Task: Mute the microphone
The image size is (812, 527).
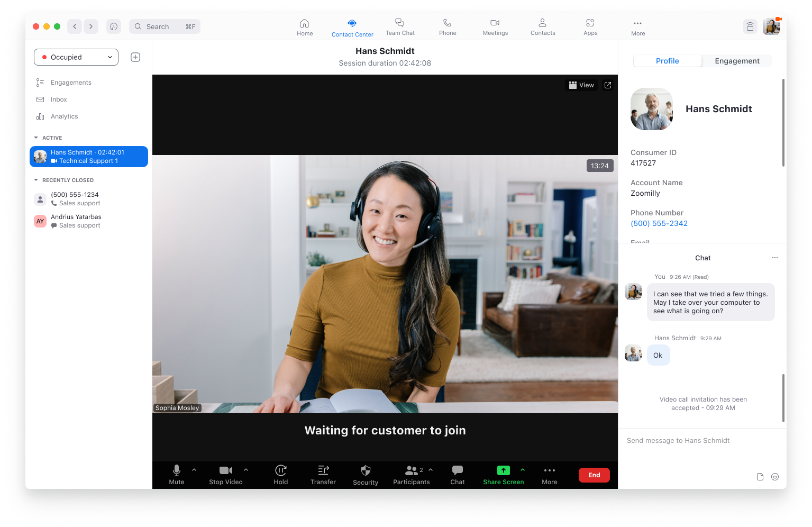Action: coord(176,475)
